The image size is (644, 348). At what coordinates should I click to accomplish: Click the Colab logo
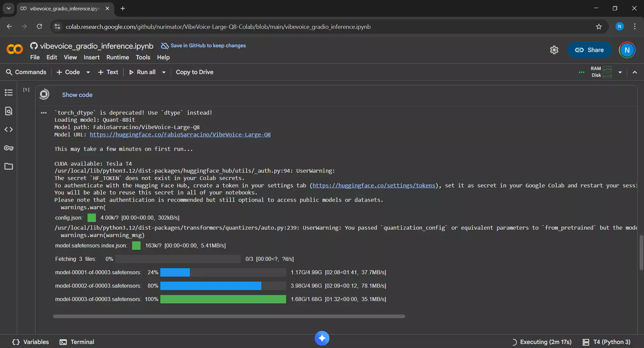(x=14, y=49)
